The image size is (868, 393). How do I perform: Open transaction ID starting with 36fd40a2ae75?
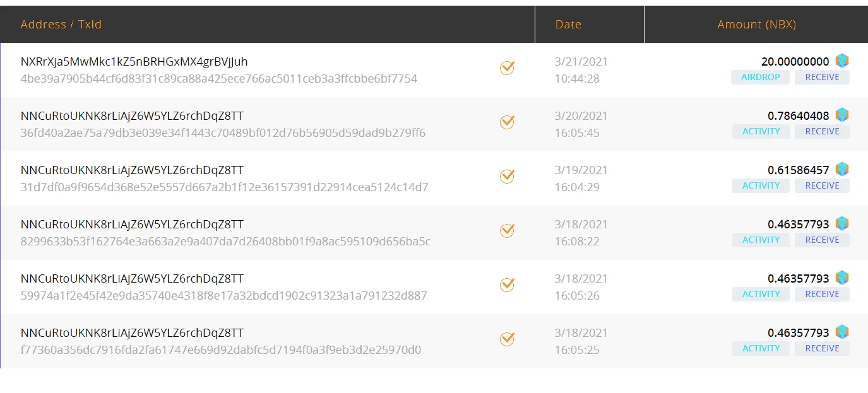(x=223, y=133)
